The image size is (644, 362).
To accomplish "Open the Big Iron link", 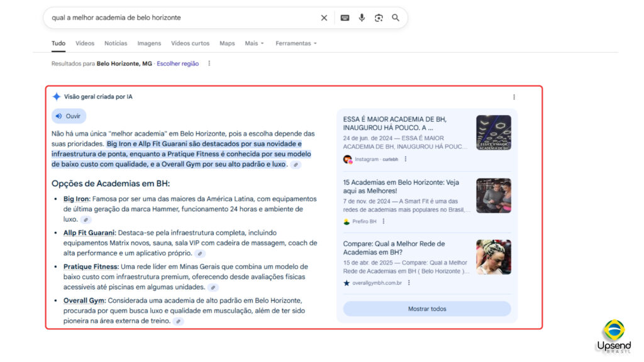I will point(76,199).
